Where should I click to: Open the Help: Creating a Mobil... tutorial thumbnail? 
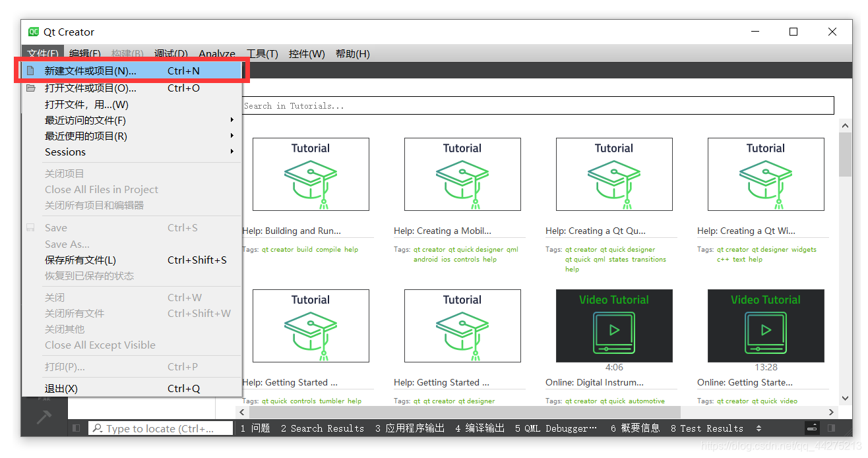tap(462, 174)
